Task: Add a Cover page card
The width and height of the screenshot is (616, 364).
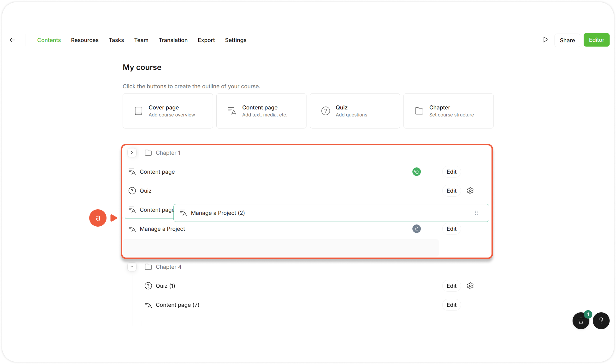Action: click(168, 111)
